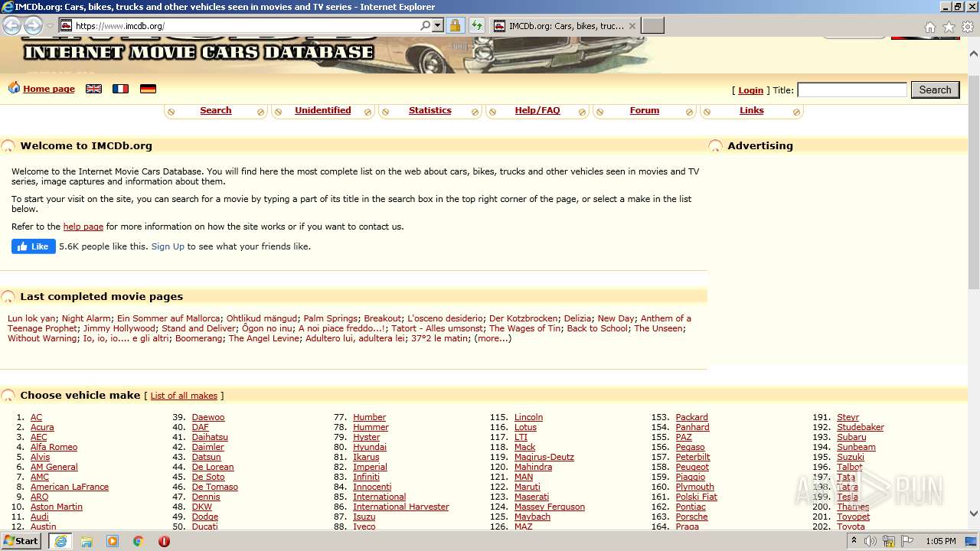Open the address bar dropdown arrow
The height and width of the screenshot is (551, 980).
(438, 25)
